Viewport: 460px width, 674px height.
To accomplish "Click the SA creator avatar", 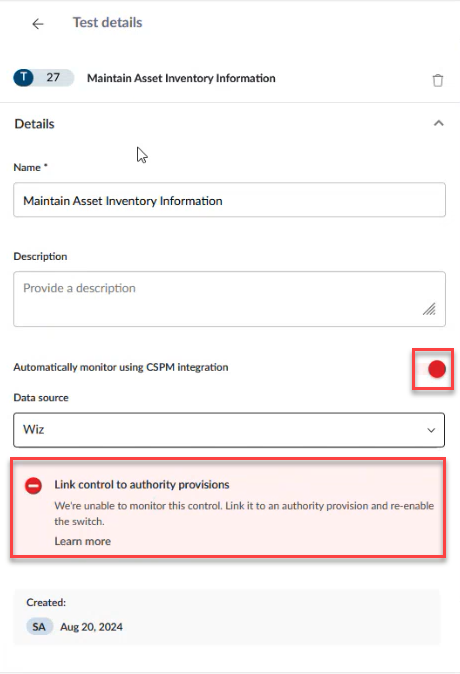I will click(x=39, y=627).
